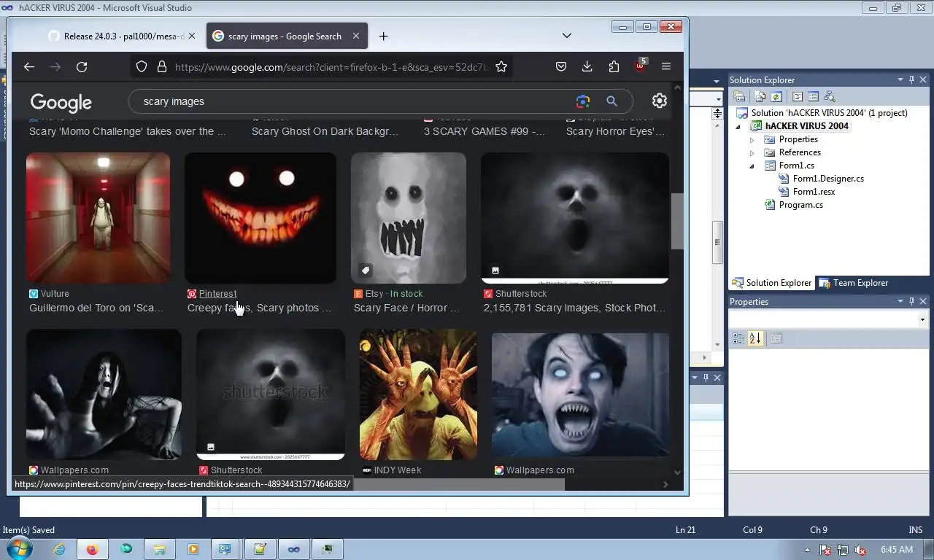Sort Properties panel alphabetically
The width and height of the screenshot is (934, 560).
point(755,338)
